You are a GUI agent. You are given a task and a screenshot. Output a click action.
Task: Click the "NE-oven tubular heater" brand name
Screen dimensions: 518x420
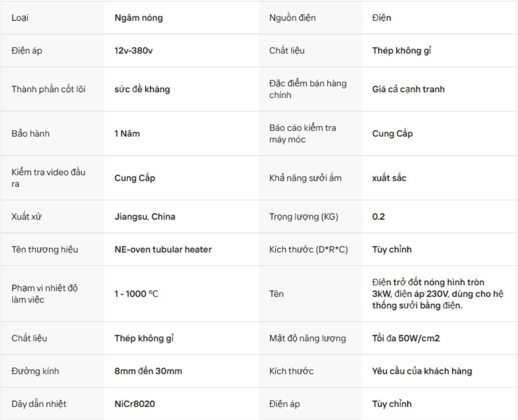[x=163, y=250]
